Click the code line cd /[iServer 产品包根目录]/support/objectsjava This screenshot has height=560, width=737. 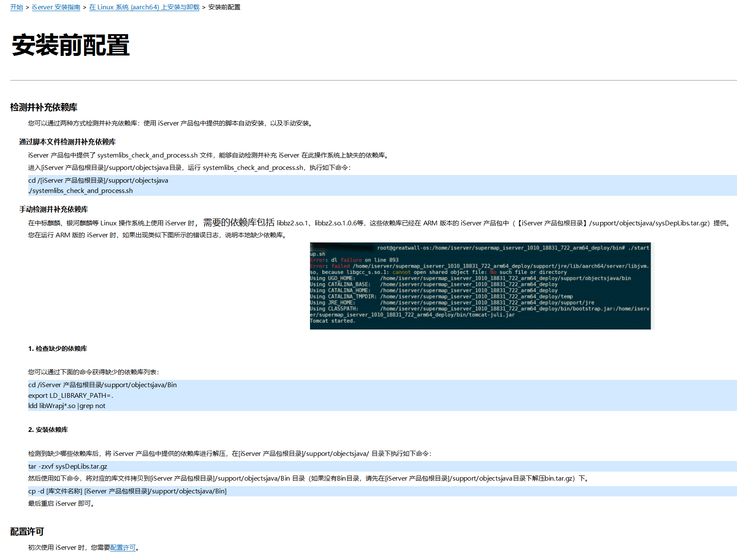point(98,181)
